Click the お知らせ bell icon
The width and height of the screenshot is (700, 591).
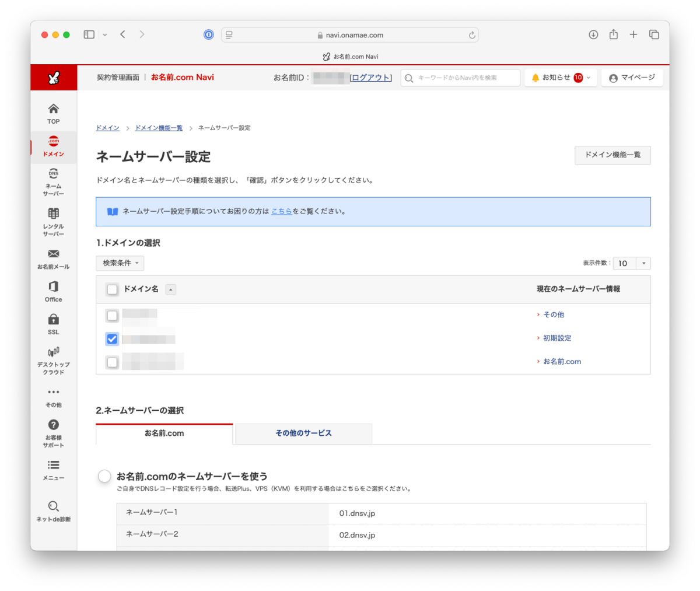pos(535,78)
